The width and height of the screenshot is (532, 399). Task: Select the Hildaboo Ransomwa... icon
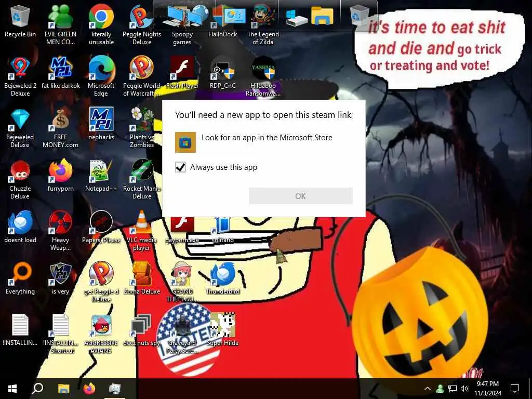pyautogui.click(x=263, y=68)
